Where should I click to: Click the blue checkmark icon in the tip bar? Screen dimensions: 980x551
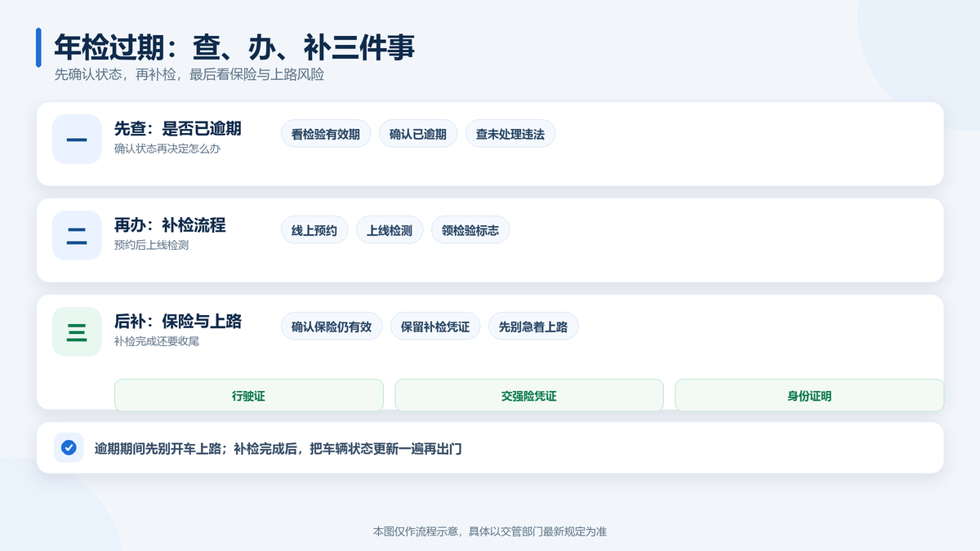point(69,447)
